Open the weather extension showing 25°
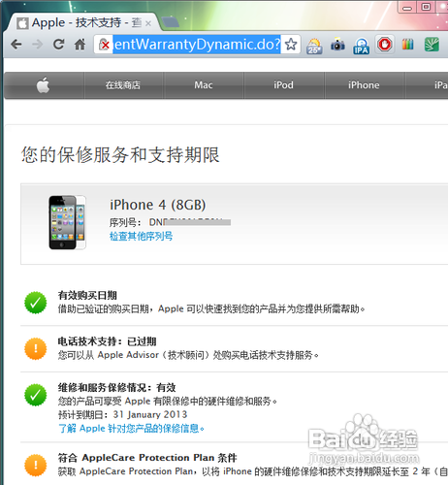The width and height of the screenshot is (448, 485). point(314,46)
